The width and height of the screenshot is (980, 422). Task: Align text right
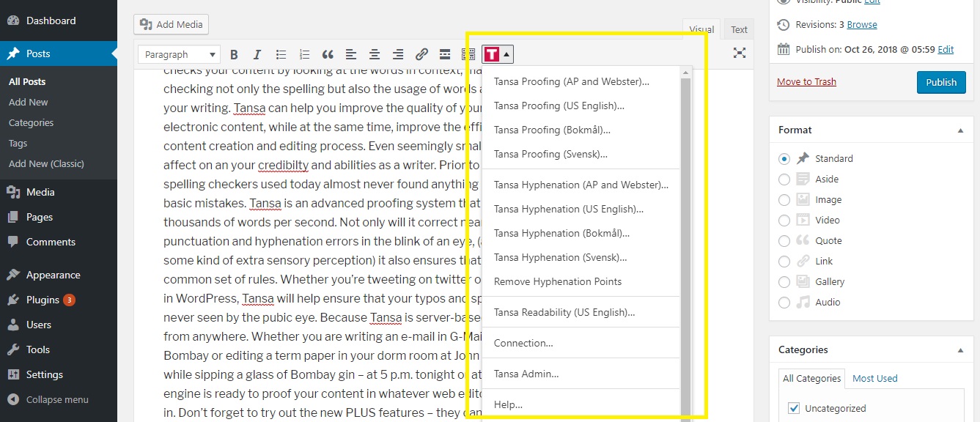[x=398, y=54]
